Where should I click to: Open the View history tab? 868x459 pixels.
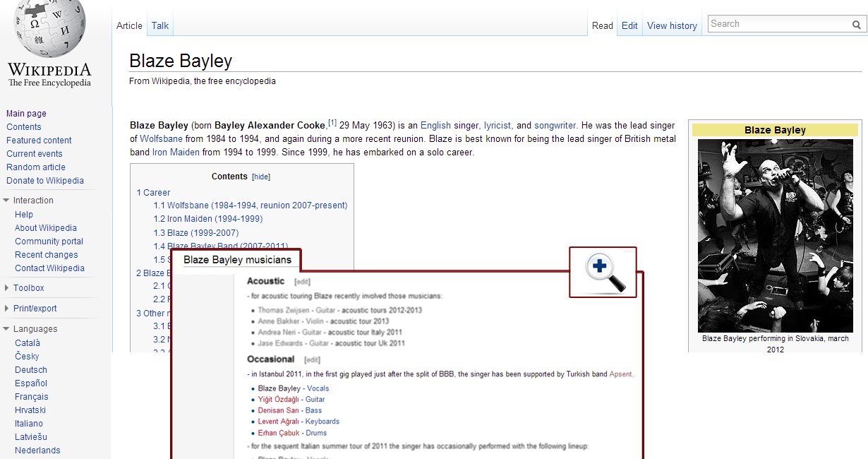click(x=672, y=25)
